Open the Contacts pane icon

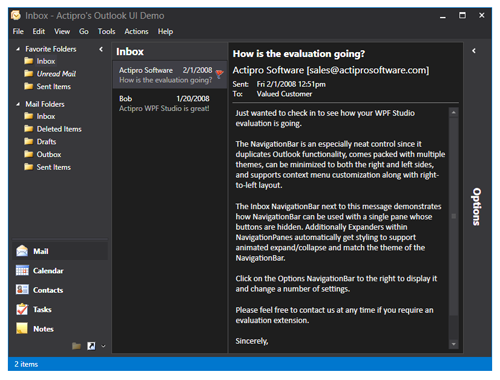[22, 290]
